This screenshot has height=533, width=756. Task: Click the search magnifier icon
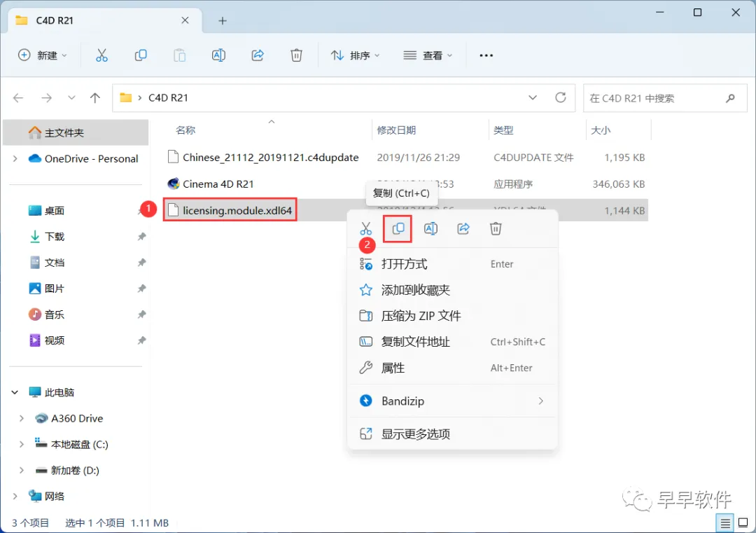[x=730, y=98]
